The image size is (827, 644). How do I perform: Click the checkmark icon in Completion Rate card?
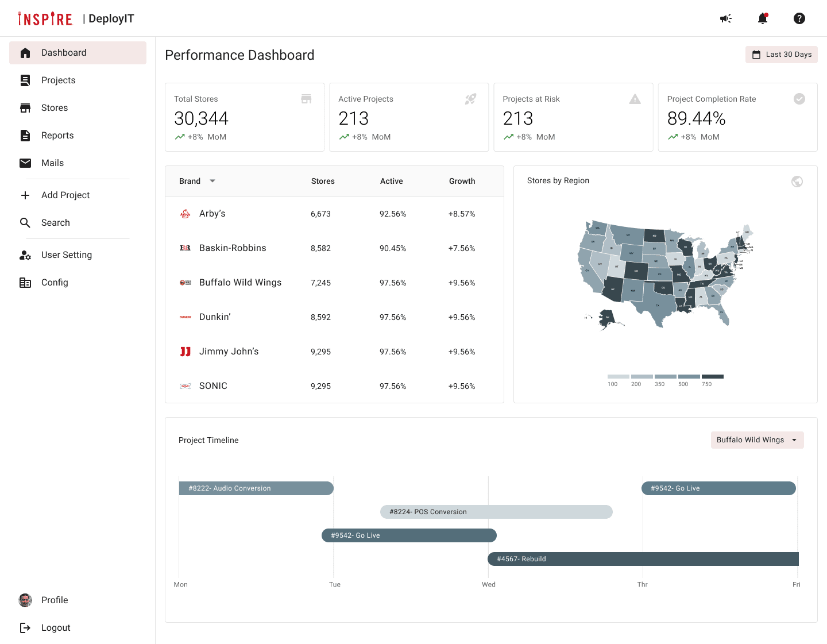coord(799,99)
